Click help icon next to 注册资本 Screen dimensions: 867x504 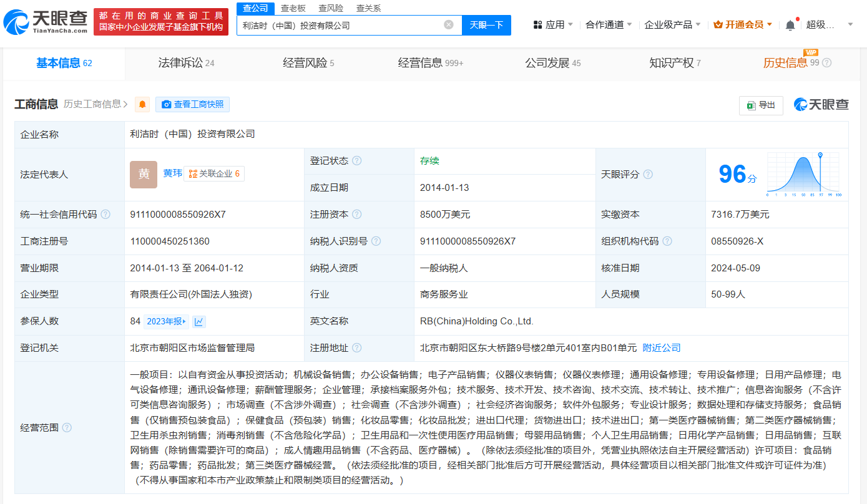click(x=356, y=215)
